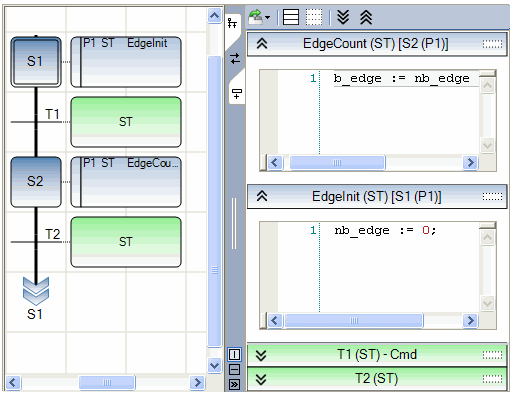Click the EdgeInit header grip dots
This screenshot has height=407, width=517.
pyautogui.click(x=492, y=197)
